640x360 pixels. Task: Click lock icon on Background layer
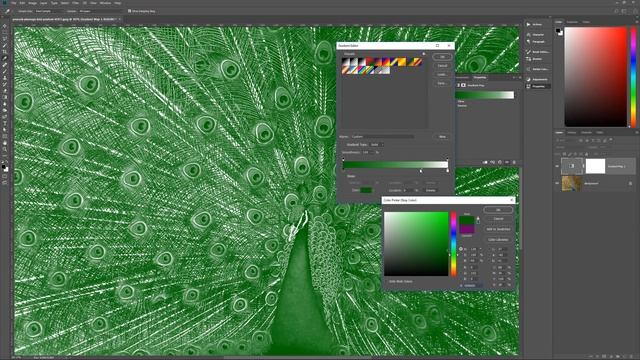click(630, 184)
